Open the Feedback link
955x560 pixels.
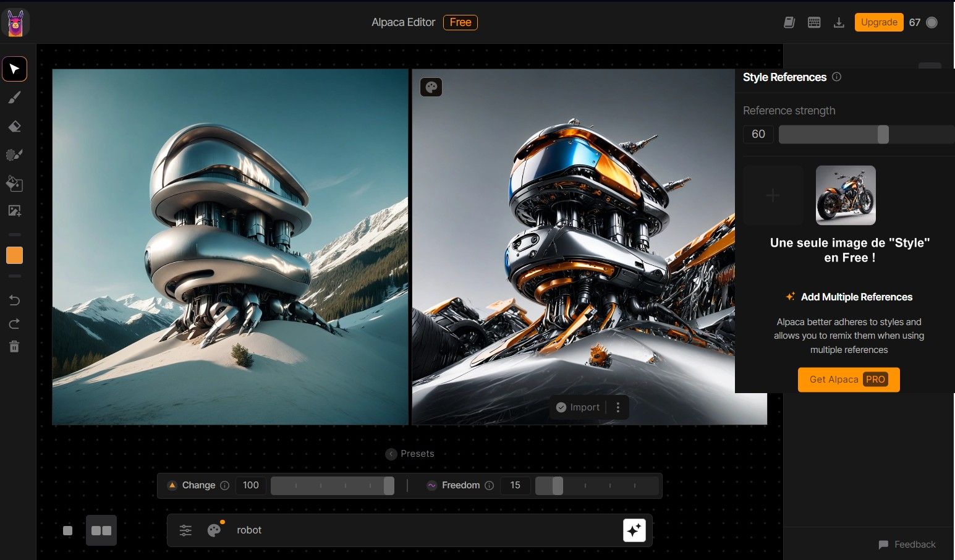coord(907,545)
